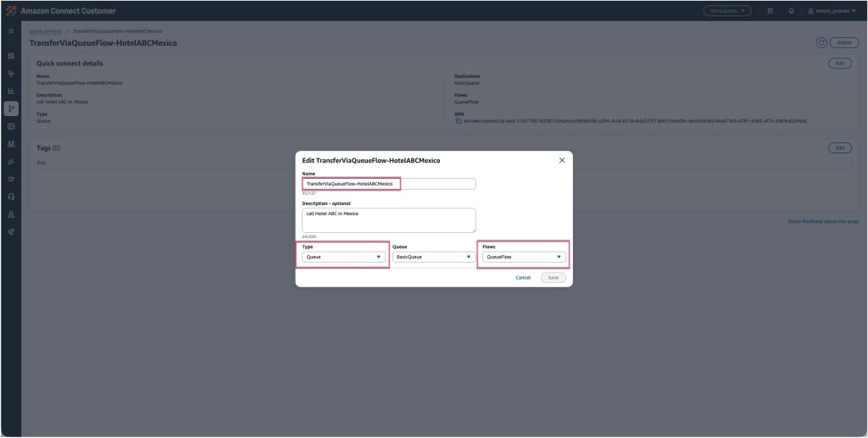Screen dimensions: 868x438
Task: Open Share feedback about this page link
Action: [x=823, y=221]
